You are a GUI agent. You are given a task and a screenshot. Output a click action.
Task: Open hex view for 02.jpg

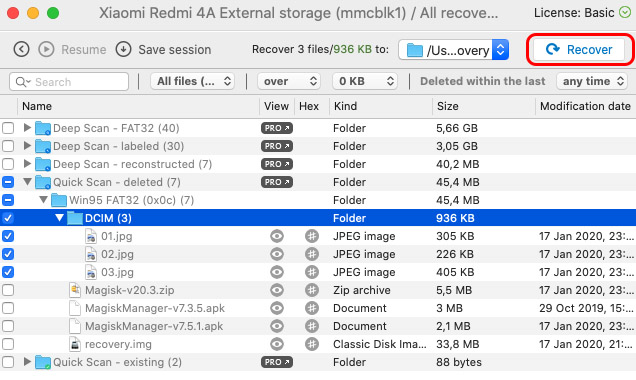tap(312, 254)
